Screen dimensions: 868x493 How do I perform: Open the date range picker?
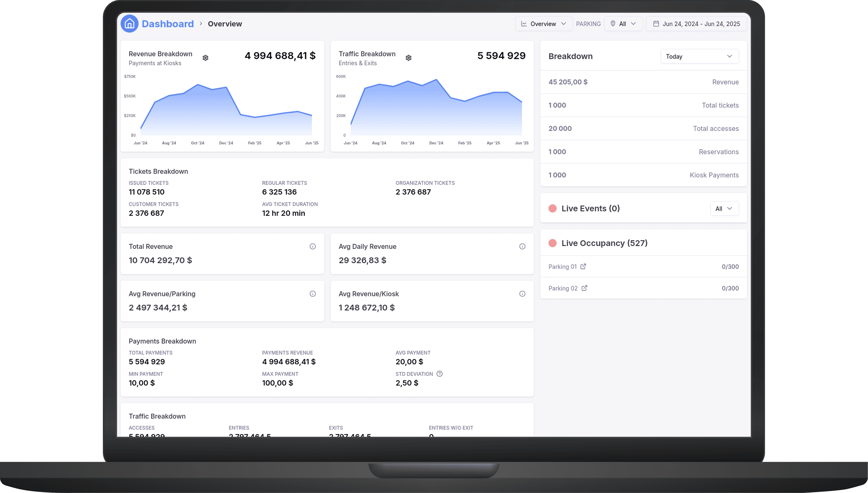pyautogui.click(x=696, y=24)
